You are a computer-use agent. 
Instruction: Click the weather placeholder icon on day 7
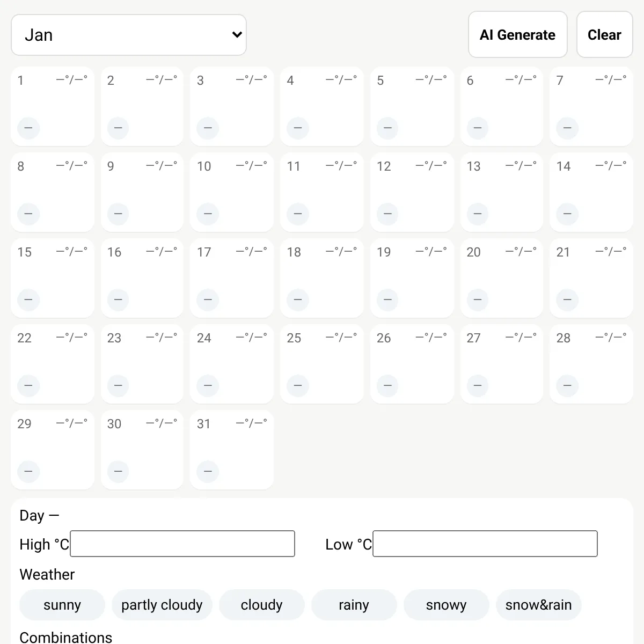[x=567, y=128]
